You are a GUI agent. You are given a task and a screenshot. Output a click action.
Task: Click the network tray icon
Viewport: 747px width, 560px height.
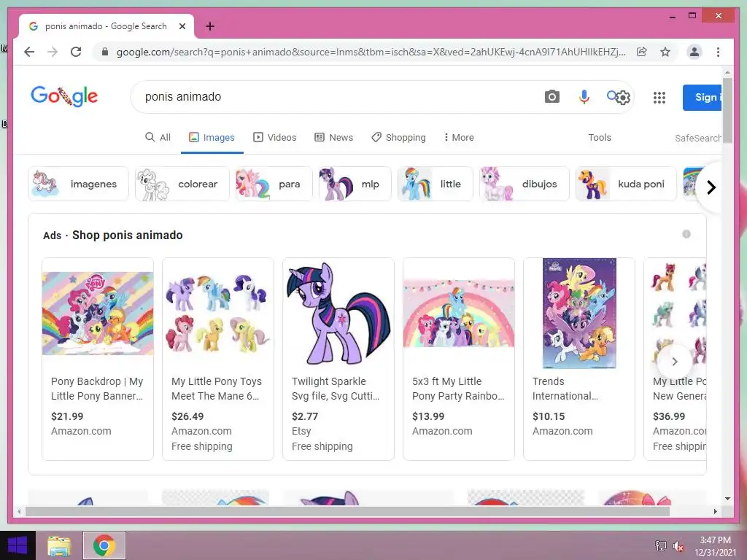pyautogui.click(x=661, y=546)
